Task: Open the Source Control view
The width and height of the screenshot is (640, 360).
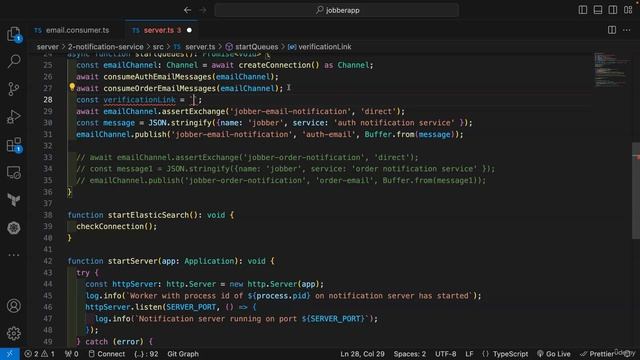Action: (x=14, y=89)
